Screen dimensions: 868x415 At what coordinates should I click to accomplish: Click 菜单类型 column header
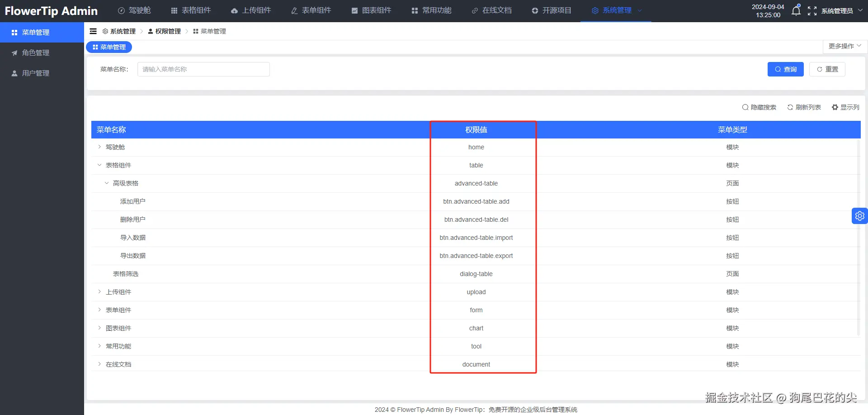tap(732, 129)
